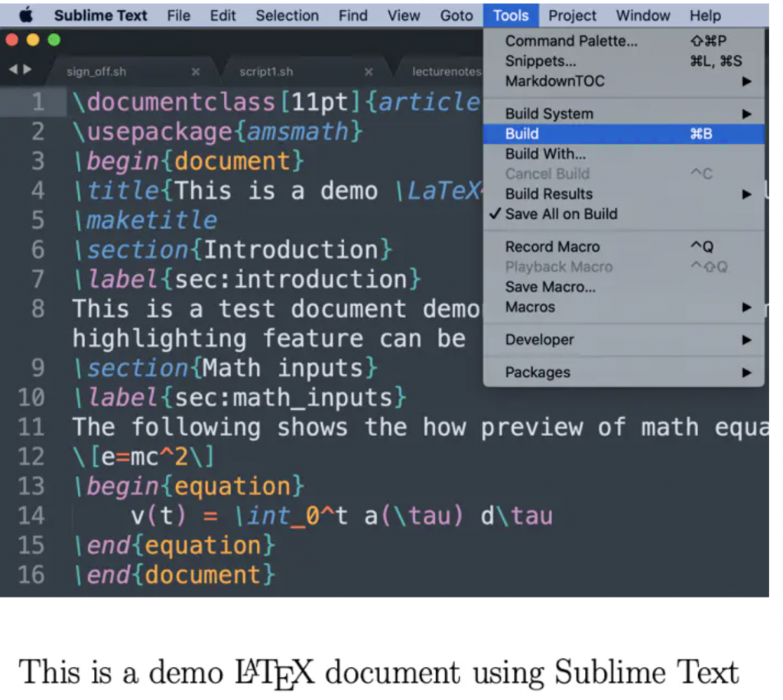The height and width of the screenshot is (700, 783).
Task: Click the \maketitle command on line 5
Action: click(x=145, y=220)
